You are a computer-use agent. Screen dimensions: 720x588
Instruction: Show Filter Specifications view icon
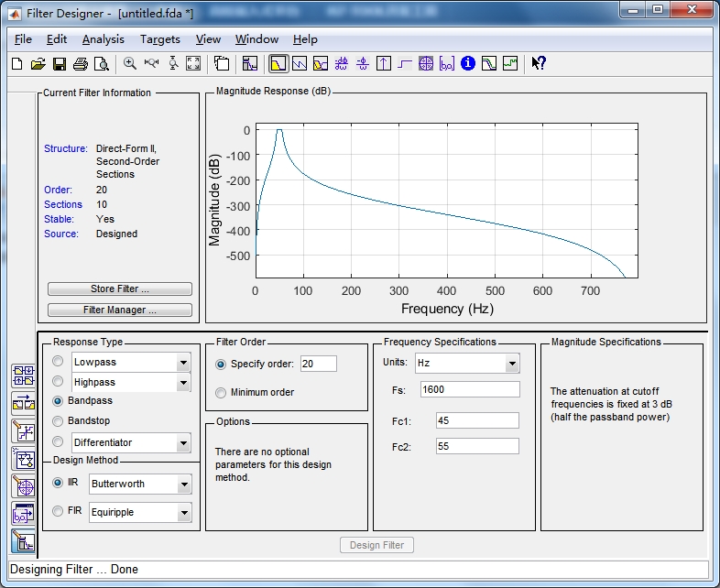point(250,64)
